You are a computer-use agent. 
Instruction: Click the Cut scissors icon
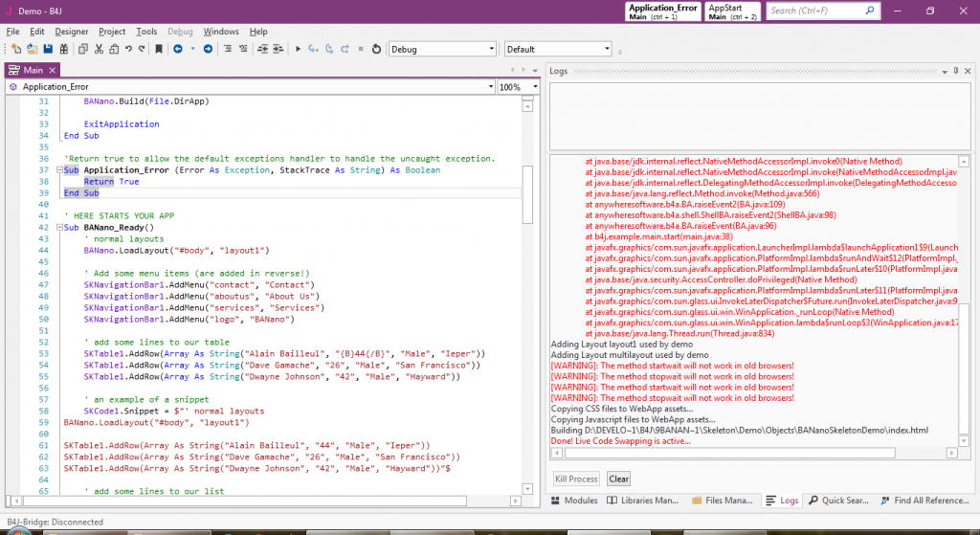point(99,49)
